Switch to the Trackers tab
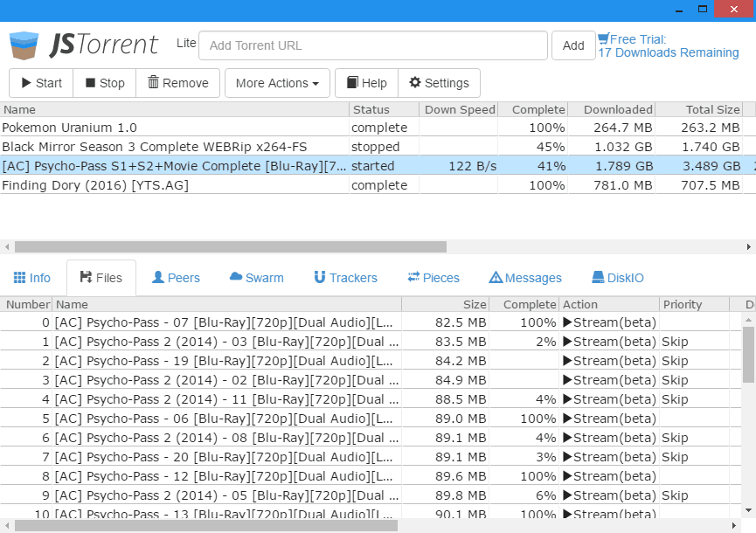 [346, 278]
